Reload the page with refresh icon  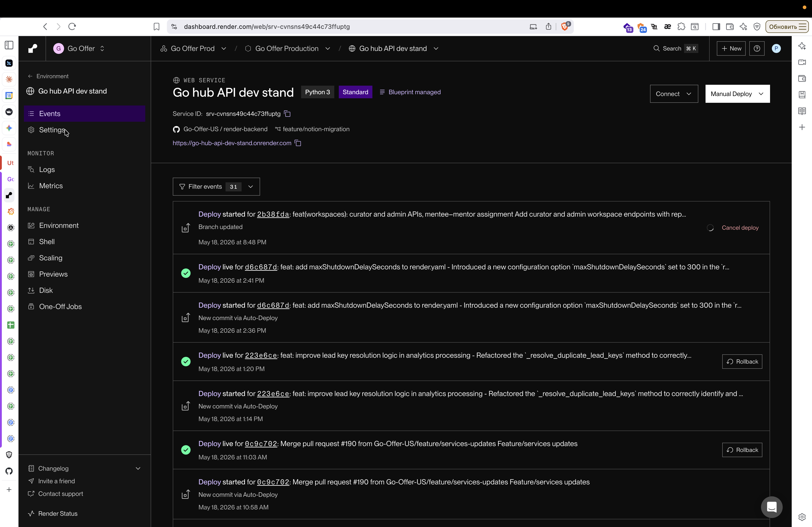pyautogui.click(x=72, y=27)
